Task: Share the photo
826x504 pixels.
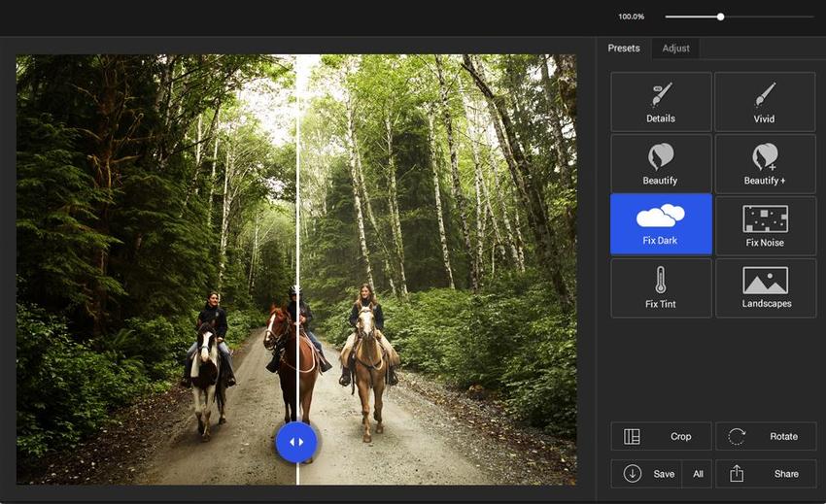Action: tap(765, 474)
